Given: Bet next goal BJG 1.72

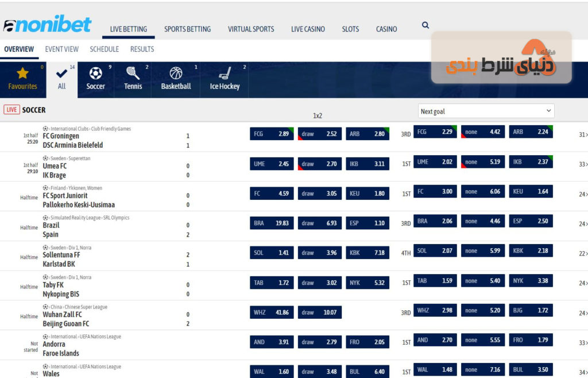Looking at the screenshot, I should pyautogui.click(x=531, y=310).
